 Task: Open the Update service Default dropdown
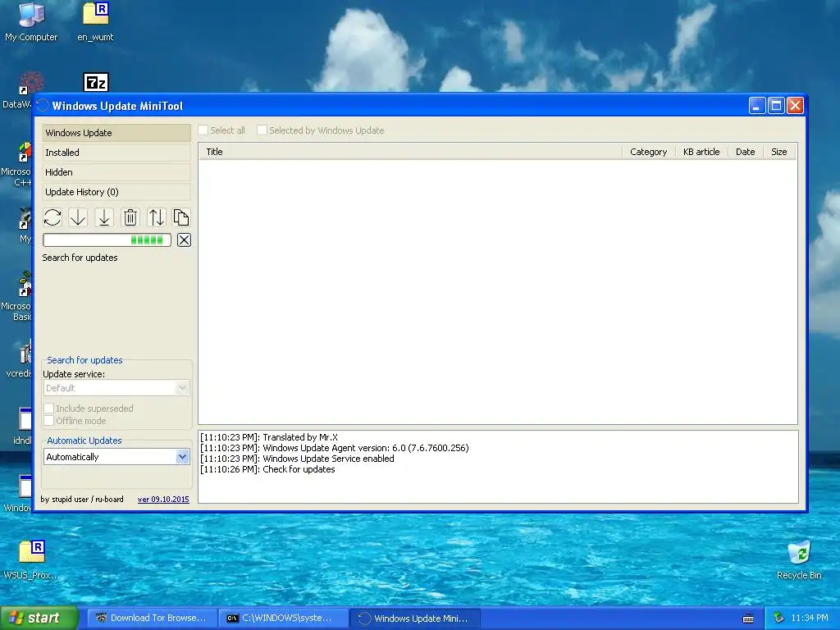[x=116, y=388]
